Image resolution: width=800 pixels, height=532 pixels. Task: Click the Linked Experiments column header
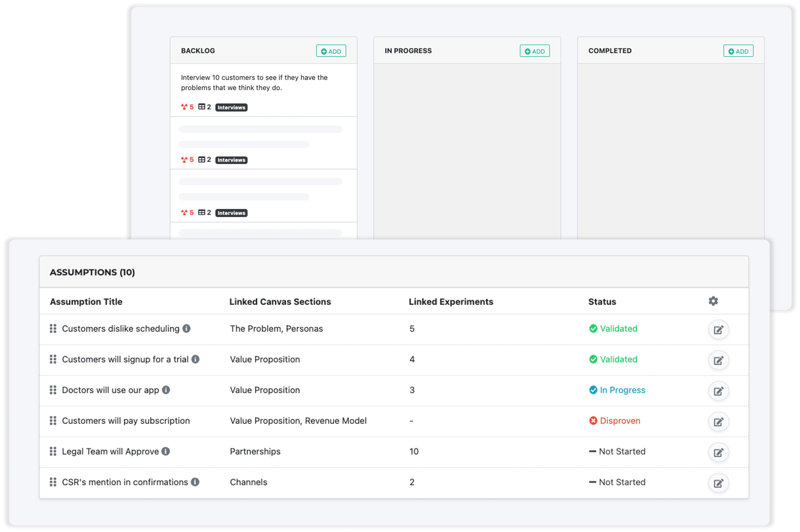pyautogui.click(x=451, y=302)
